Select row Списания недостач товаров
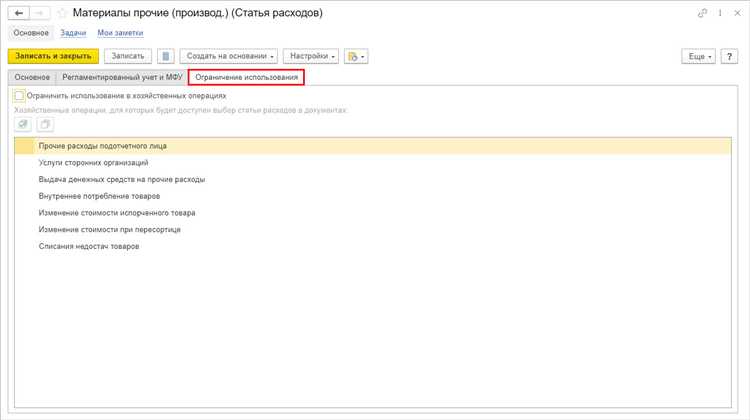Screen dimensions: 750x420 [373, 246]
